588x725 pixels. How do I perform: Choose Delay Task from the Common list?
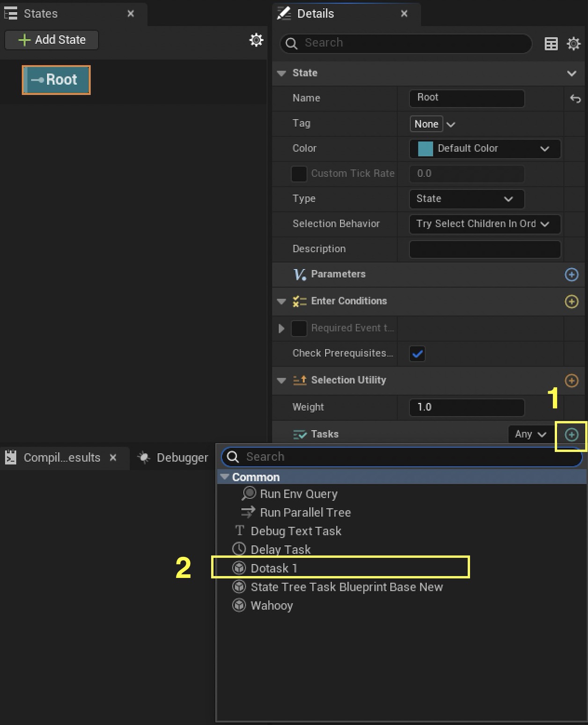coord(280,550)
